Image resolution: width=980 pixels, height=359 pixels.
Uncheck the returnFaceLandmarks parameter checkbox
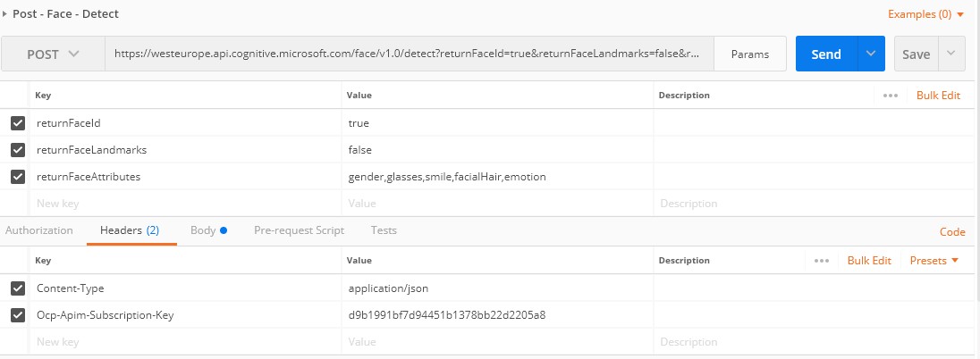(18, 150)
